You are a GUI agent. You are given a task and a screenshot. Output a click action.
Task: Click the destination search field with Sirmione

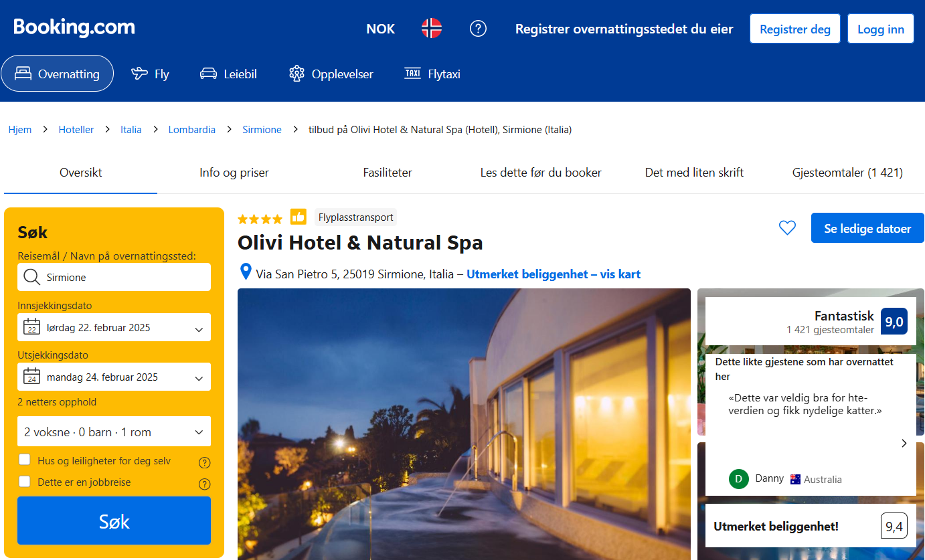[x=120, y=277]
